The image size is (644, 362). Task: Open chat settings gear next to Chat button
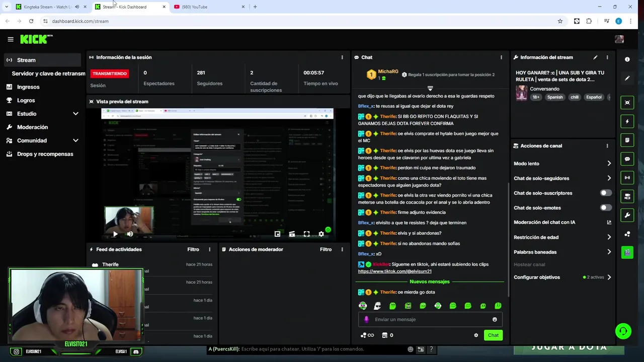(x=476, y=335)
